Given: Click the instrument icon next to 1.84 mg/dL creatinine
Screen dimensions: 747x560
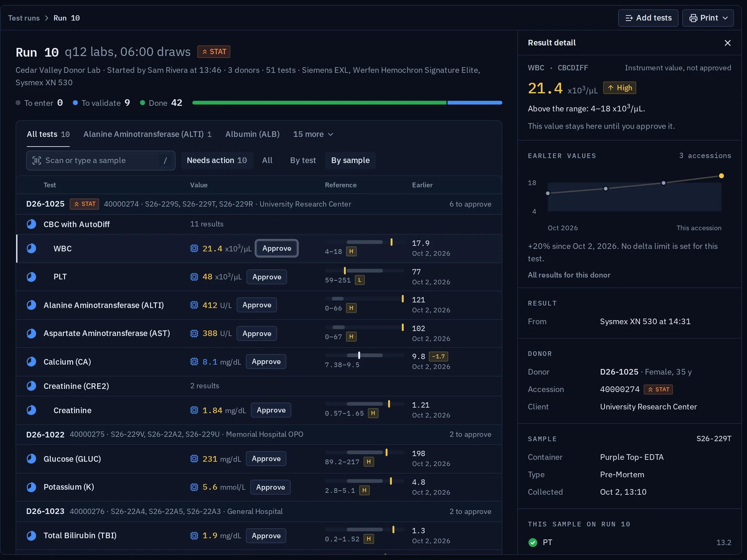Looking at the screenshot, I should click(x=194, y=410).
